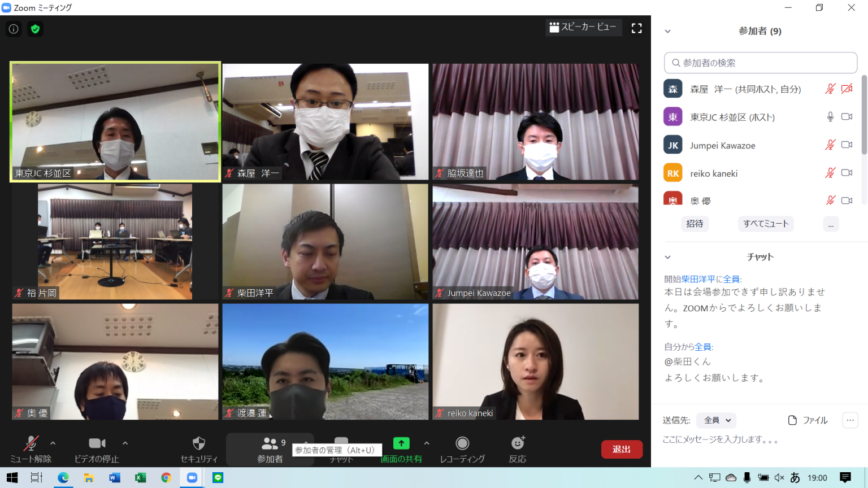Open Excel from the Windows taskbar
Screen dimensions: 868x488
[140, 478]
